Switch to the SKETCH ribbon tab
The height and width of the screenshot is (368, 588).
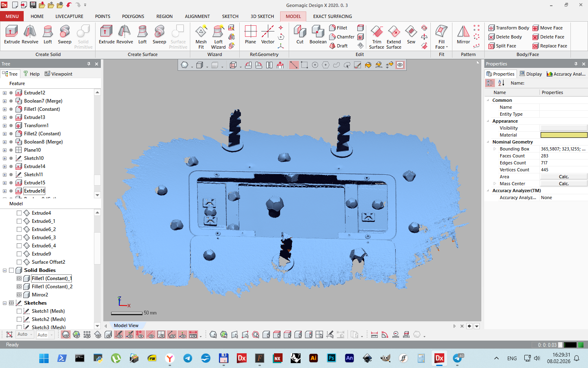pos(230,16)
